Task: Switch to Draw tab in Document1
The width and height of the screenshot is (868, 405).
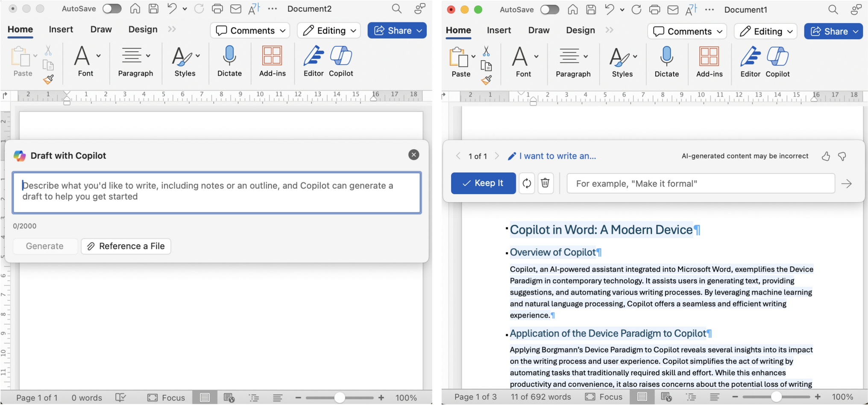Action: click(x=539, y=30)
